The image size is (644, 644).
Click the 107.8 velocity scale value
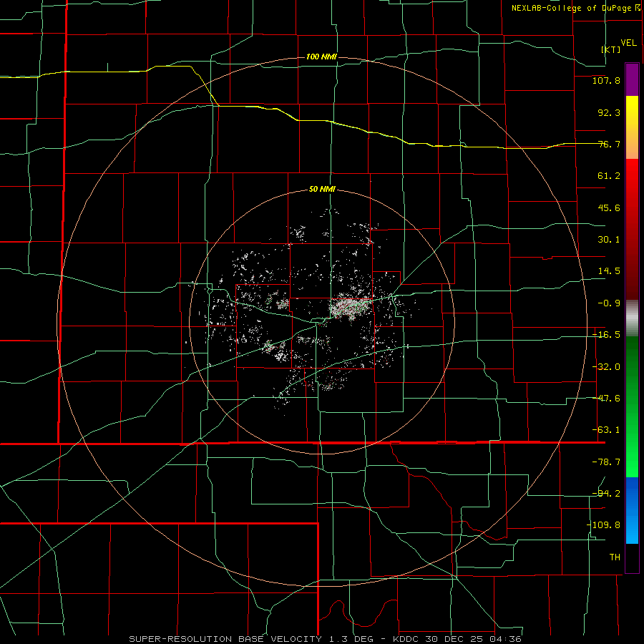606,80
